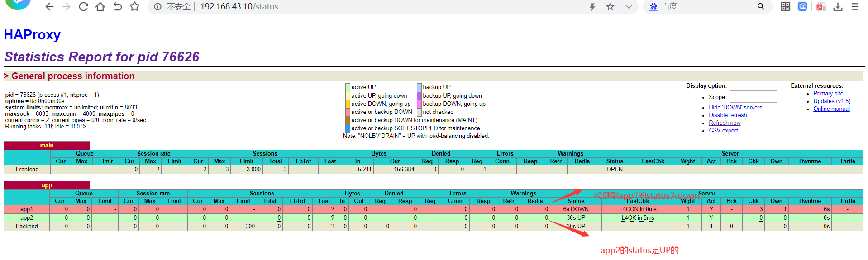Click the 'app1' server row label
Viewport: 868px width, 260px height.
pyautogui.click(x=27, y=209)
